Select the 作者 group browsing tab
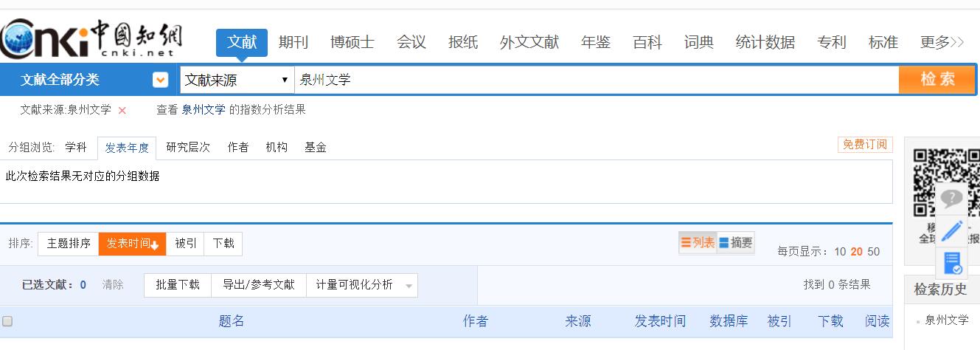 238,147
